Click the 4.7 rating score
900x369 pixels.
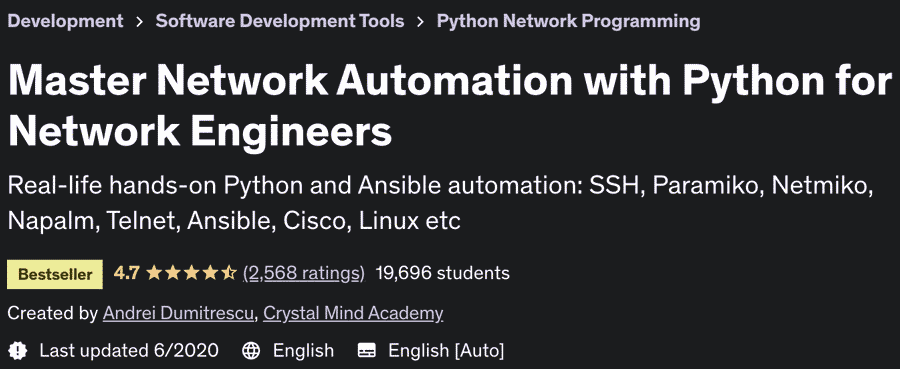coord(126,273)
